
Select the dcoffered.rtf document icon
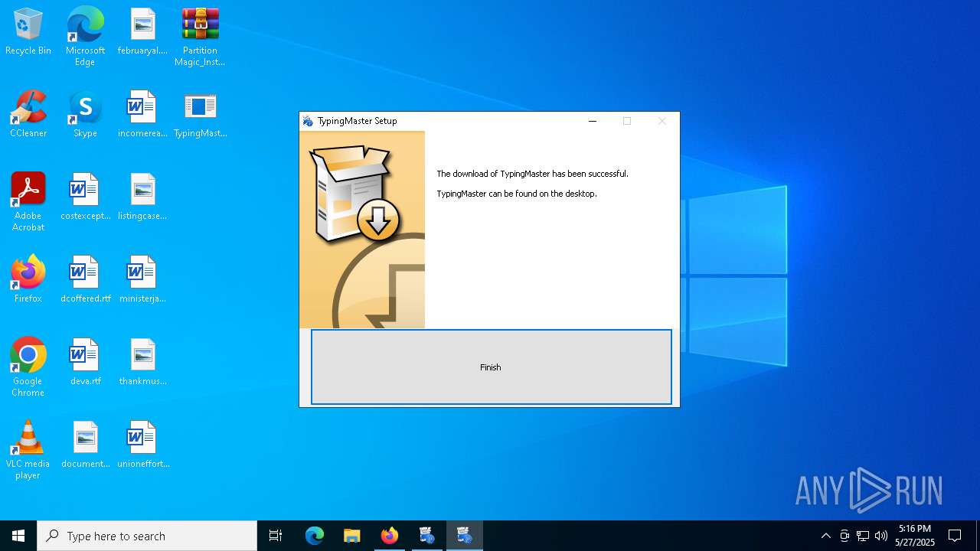(x=85, y=280)
